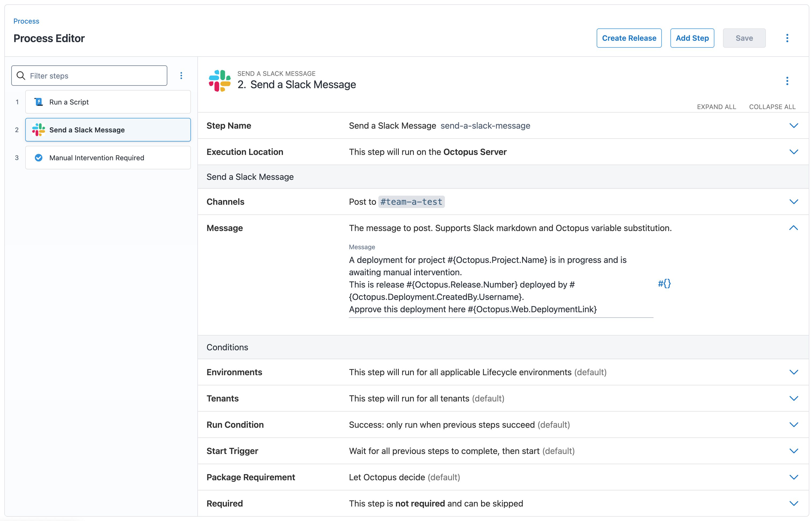812x521 pixels.
Task: Click the 'Octopus Server' execution text
Action: 475,152
